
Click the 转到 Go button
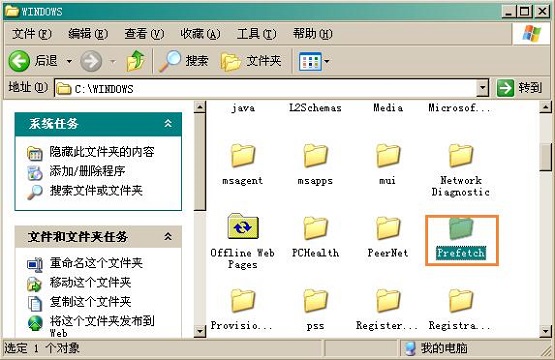click(x=519, y=88)
